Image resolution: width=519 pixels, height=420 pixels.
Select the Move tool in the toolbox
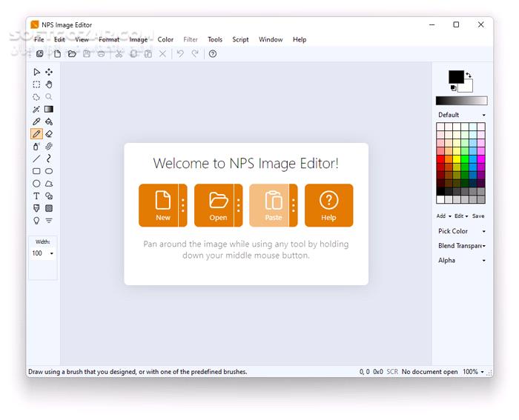click(x=49, y=72)
